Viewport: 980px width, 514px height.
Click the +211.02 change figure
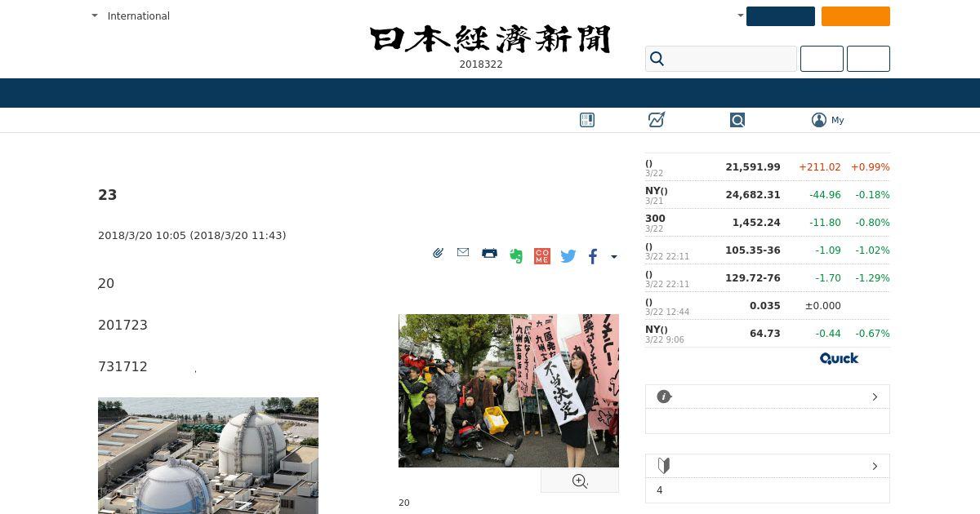[x=820, y=166]
